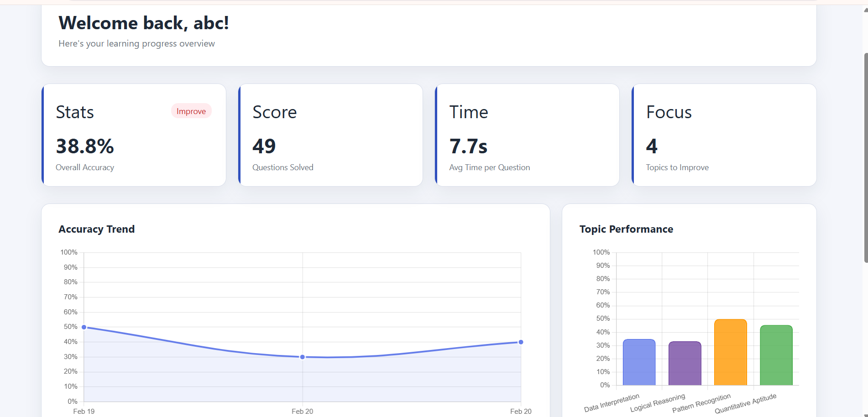Click the middle Feb 20 trend data point
This screenshot has height=417, width=868.
coord(303,357)
